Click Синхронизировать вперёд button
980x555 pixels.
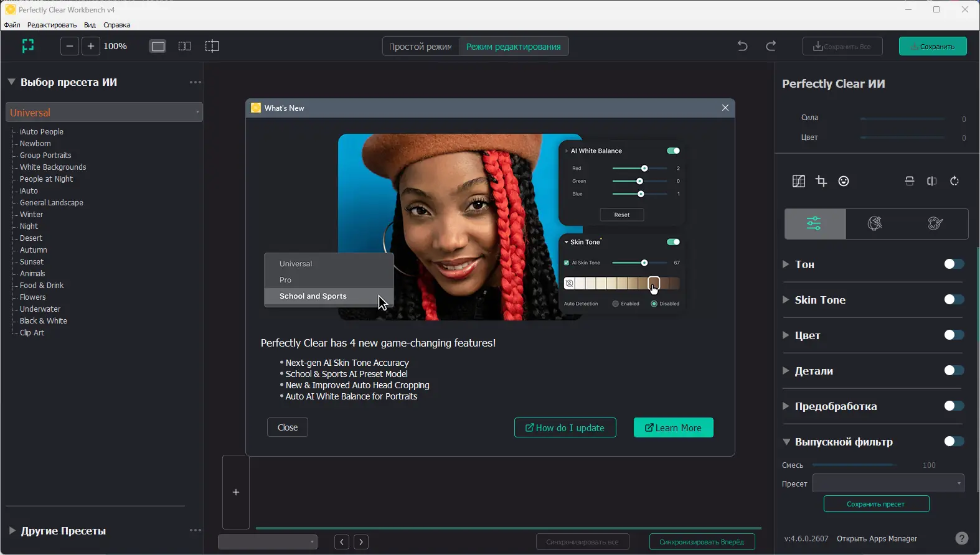(702, 542)
